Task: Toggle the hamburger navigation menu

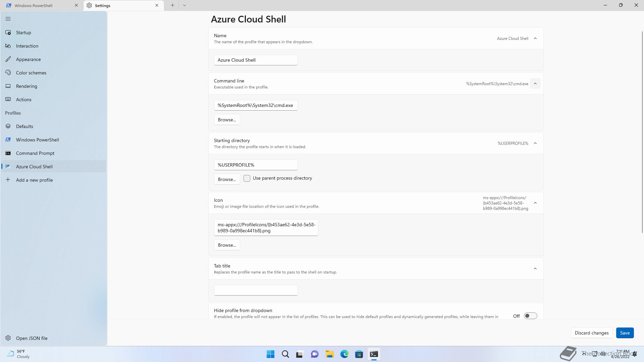Action: click(x=8, y=19)
